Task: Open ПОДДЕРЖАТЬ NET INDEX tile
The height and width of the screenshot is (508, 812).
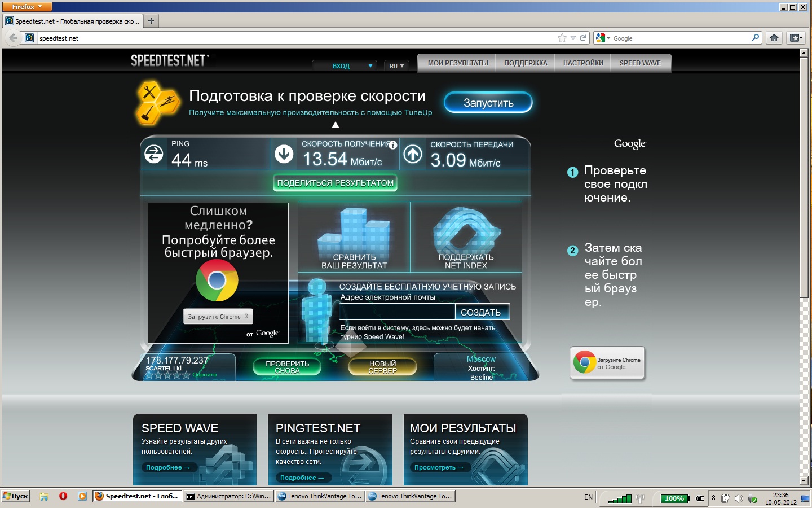Action: 466,238
